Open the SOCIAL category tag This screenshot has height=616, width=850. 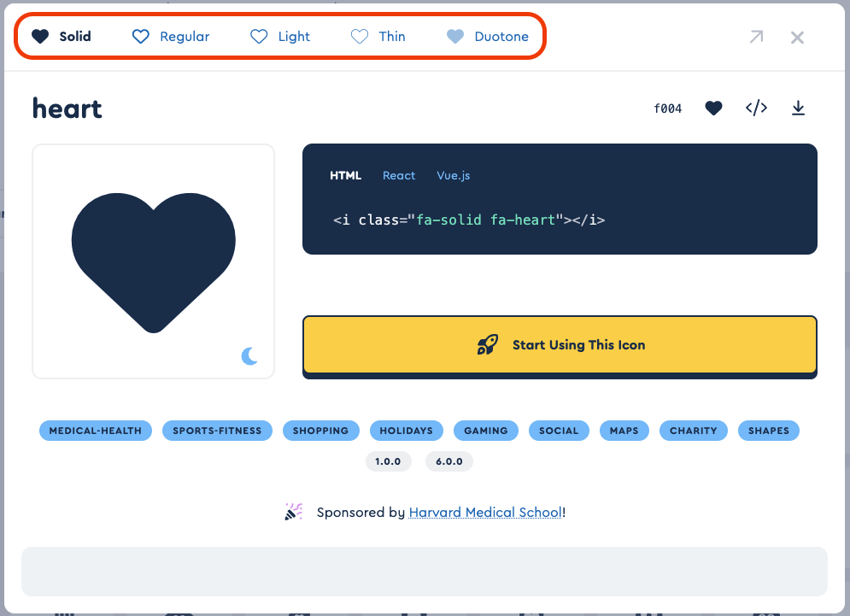[559, 431]
